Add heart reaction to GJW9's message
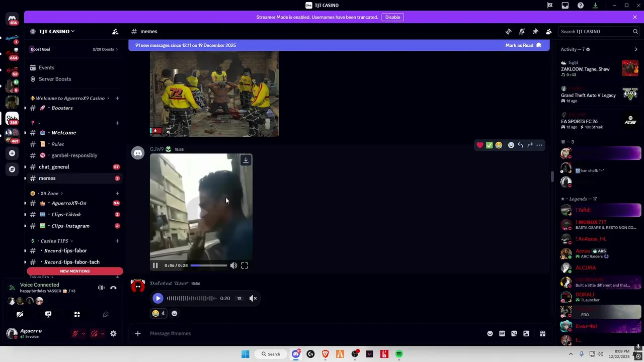This screenshot has width=644, height=362. (480, 145)
